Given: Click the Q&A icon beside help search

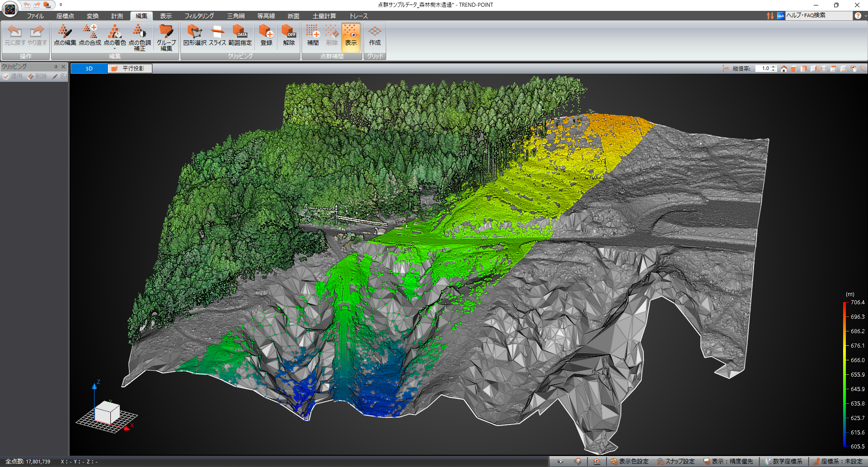Looking at the screenshot, I should pyautogui.click(x=780, y=16).
